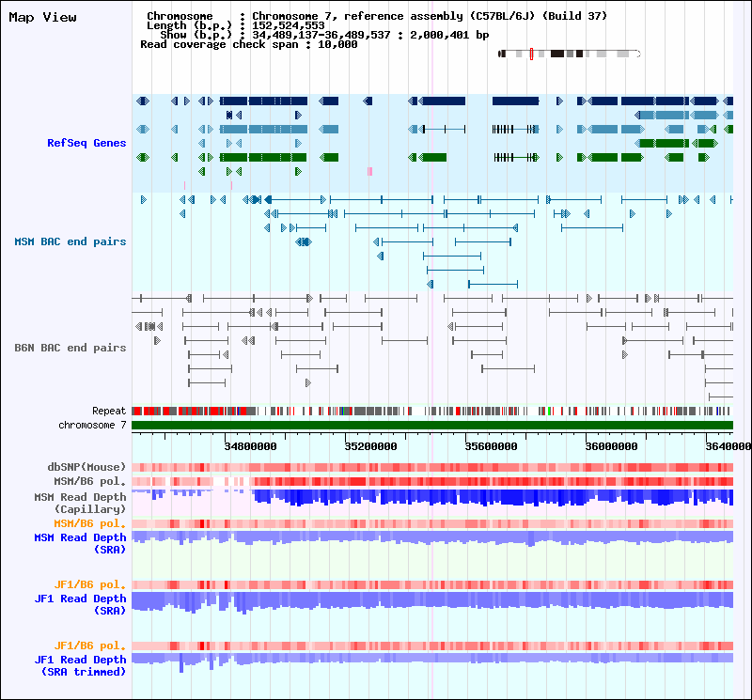Click JF1/B6 pol. label above the trimmed track
The width and height of the screenshot is (752, 700).
(x=89, y=646)
